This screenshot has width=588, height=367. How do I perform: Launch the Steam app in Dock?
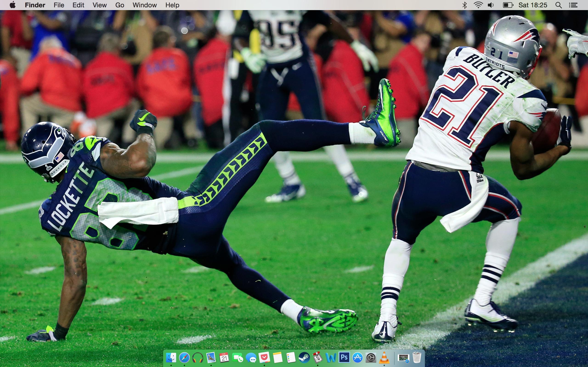coord(304,358)
